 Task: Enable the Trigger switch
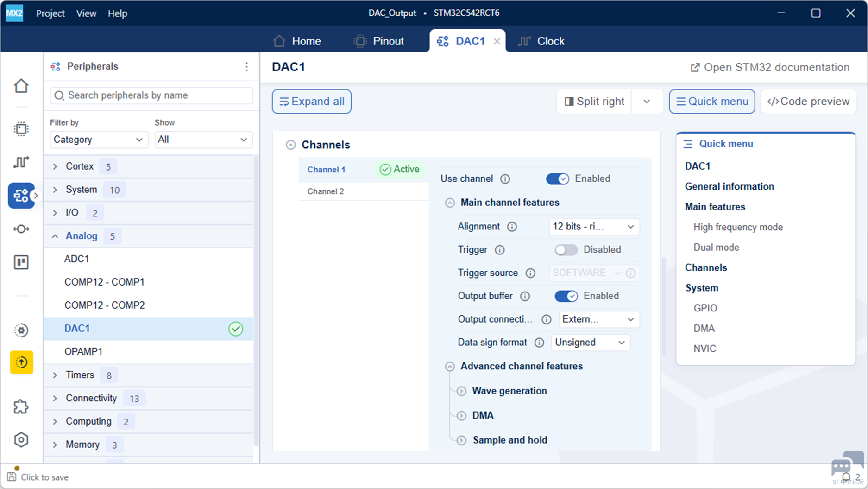click(x=566, y=250)
